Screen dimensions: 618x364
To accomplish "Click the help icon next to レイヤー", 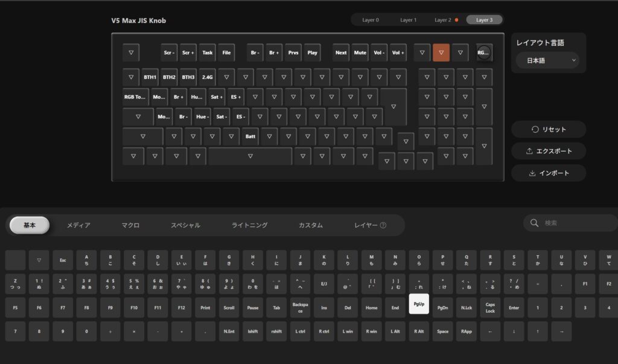I will point(383,226).
